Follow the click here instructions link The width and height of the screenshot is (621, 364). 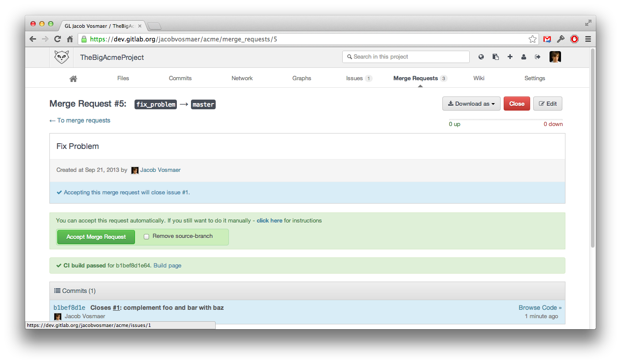click(x=269, y=220)
